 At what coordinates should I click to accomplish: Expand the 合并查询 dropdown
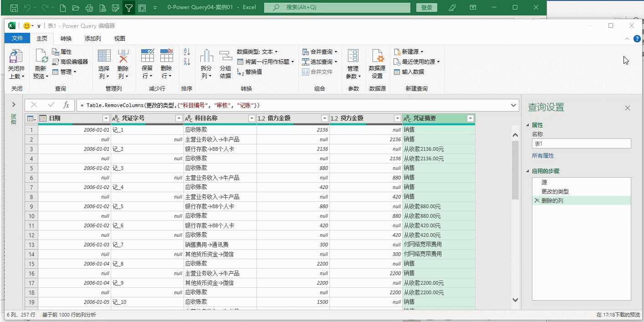(336, 52)
